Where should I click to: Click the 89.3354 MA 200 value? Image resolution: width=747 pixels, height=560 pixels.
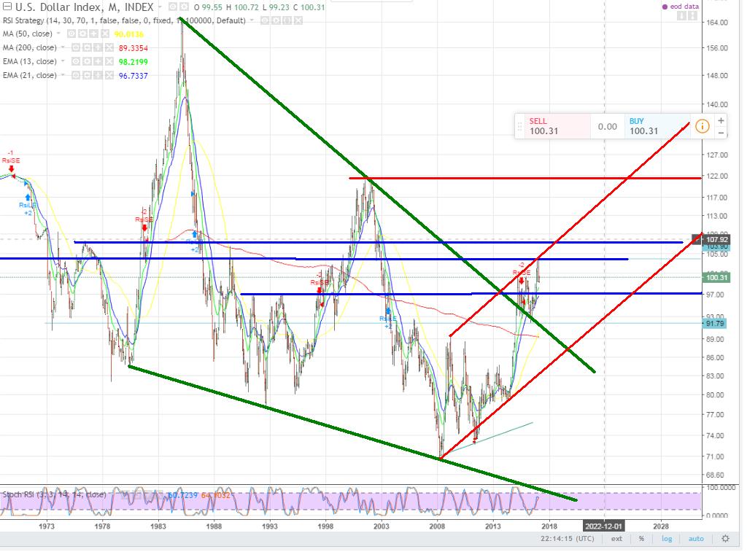click(x=133, y=48)
